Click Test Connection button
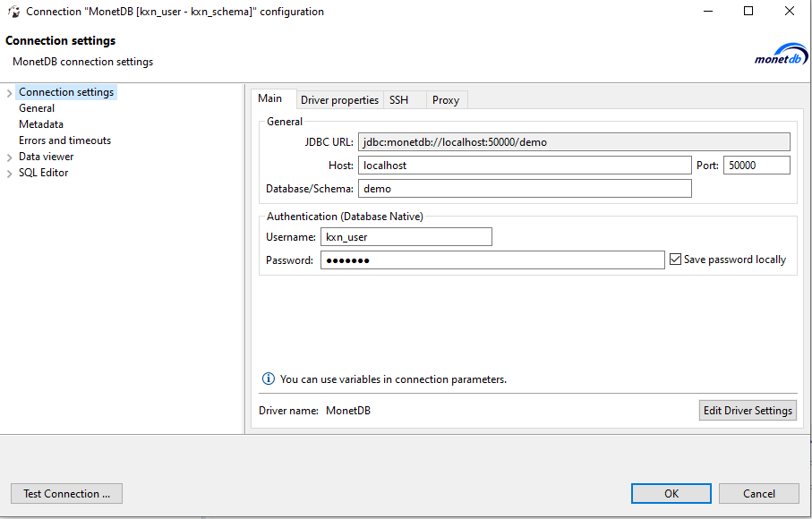 tap(67, 494)
